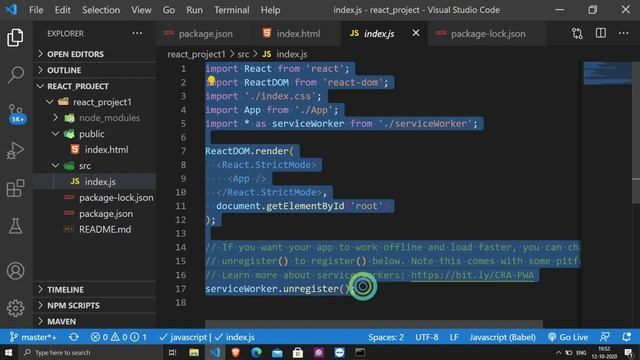Open the Search view in activity bar

16,75
